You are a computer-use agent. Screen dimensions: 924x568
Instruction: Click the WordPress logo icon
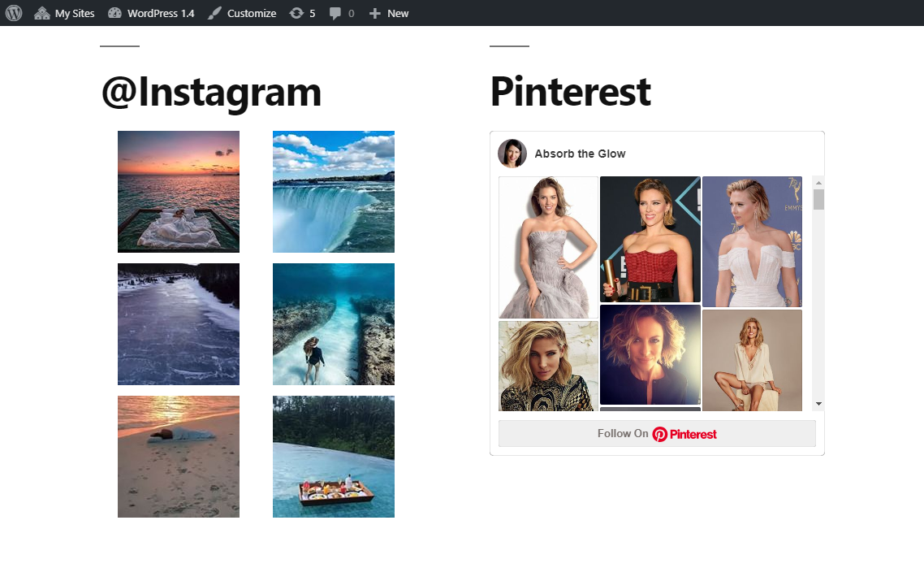pos(14,13)
